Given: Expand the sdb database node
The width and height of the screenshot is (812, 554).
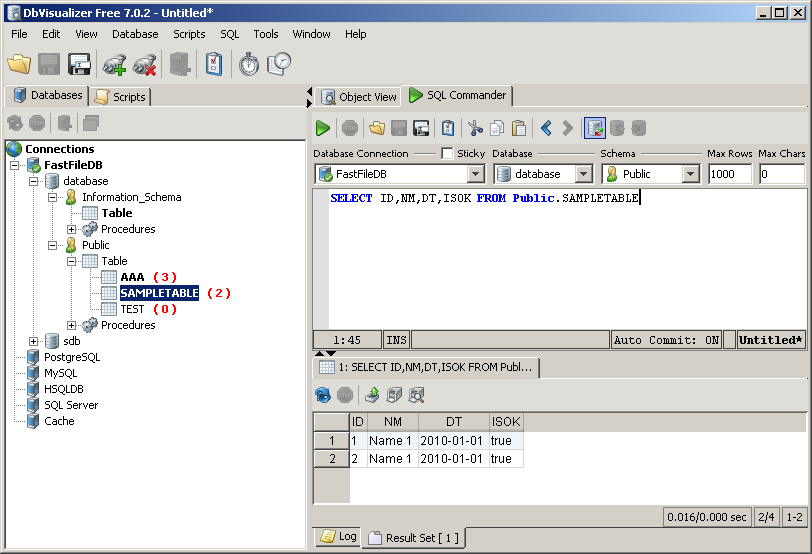Looking at the screenshot, I should click(34, 341).
